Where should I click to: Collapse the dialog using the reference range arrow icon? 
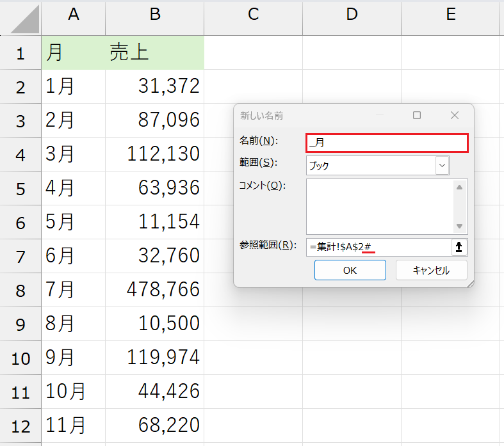[459, 247]
